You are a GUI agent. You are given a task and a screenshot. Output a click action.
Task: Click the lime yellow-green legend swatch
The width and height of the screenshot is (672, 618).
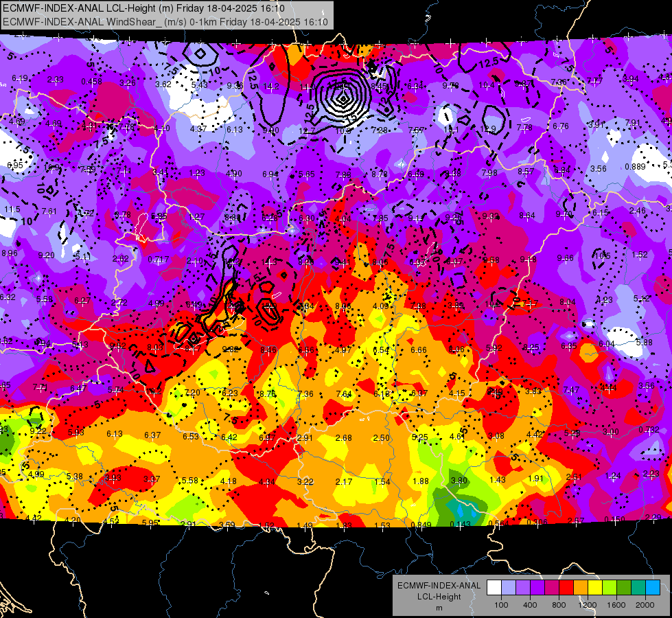610,588
